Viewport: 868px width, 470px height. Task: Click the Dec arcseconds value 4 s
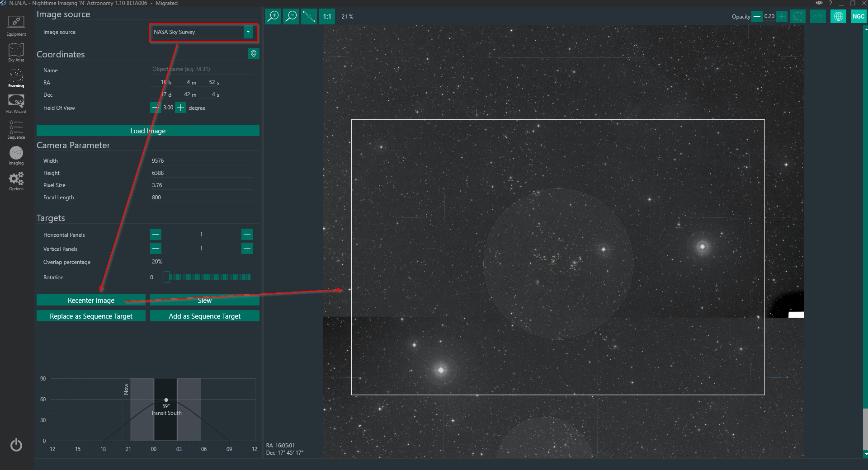pyautogui.click(x=215, y=94)
